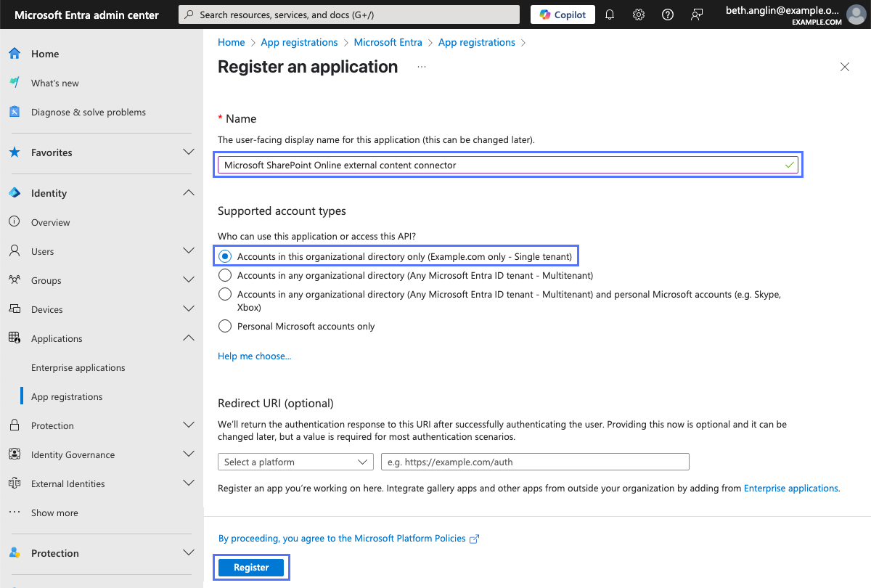Click the Favorites star icon
Screen dimensions: 871x588
pyautogui.click(x=15, y=152)
